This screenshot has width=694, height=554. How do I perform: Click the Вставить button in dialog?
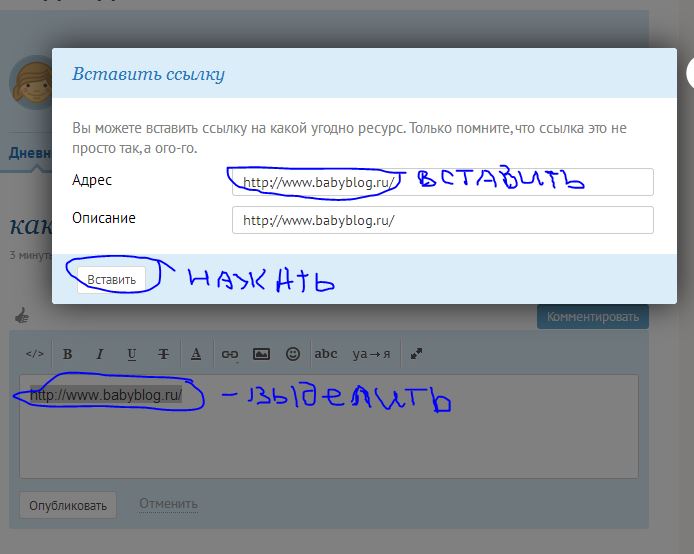tap(111, 280)
